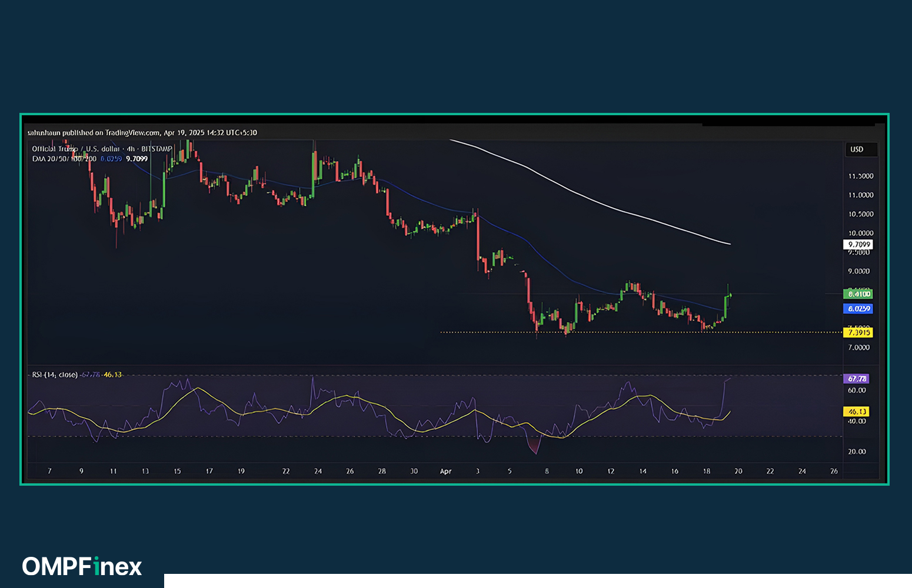The height and width of the screenshot is (588, 912).
Task: Click the white 200 EMA line end
Action: coord(728,243)
